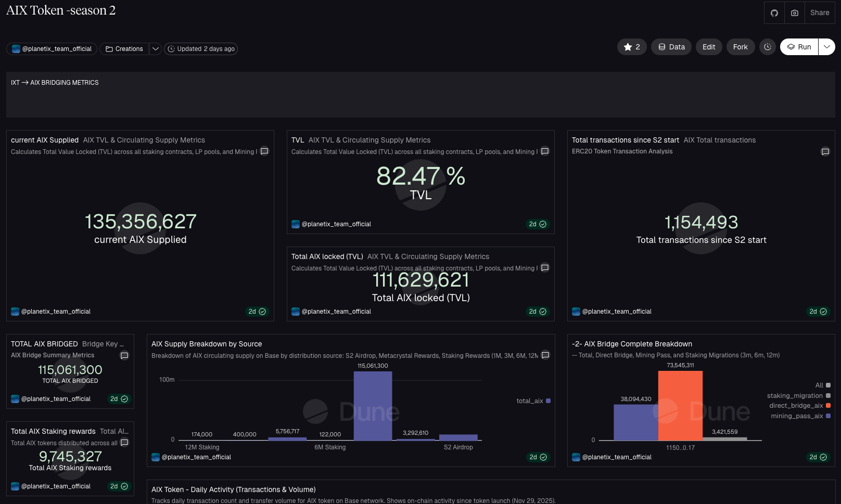Click the 2d refresh status on TVL panel
The image size is (841, 504).
coord(537,224)
